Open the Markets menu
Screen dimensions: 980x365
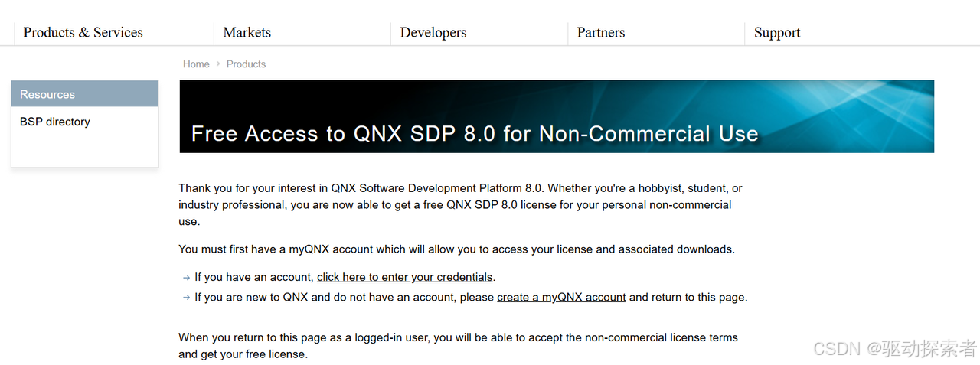coord(247,33)
